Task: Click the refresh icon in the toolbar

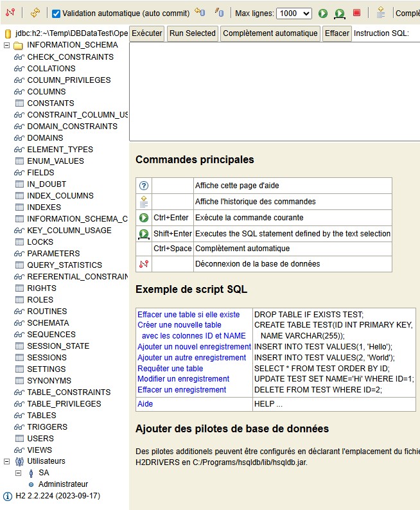Action: click(35, 13)
